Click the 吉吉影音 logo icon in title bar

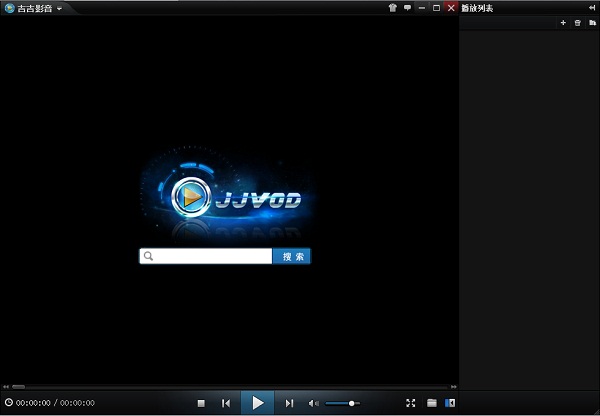[x=9, y=8]
